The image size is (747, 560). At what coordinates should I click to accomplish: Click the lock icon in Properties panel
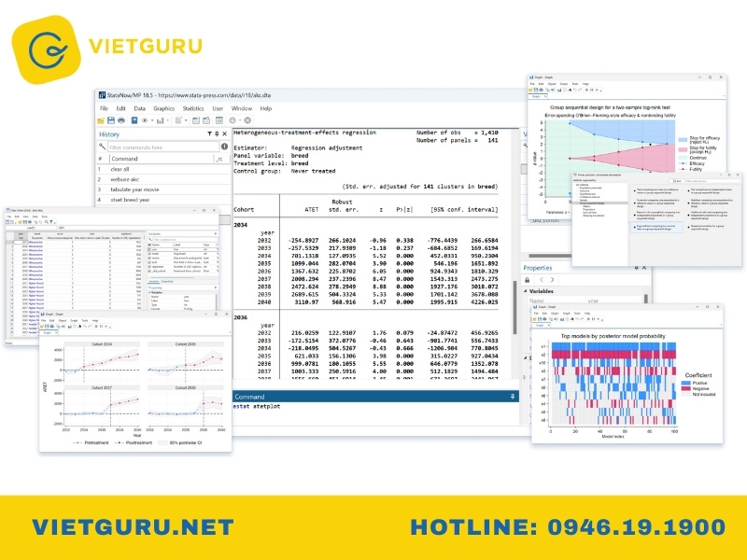(x=527, y=280)
